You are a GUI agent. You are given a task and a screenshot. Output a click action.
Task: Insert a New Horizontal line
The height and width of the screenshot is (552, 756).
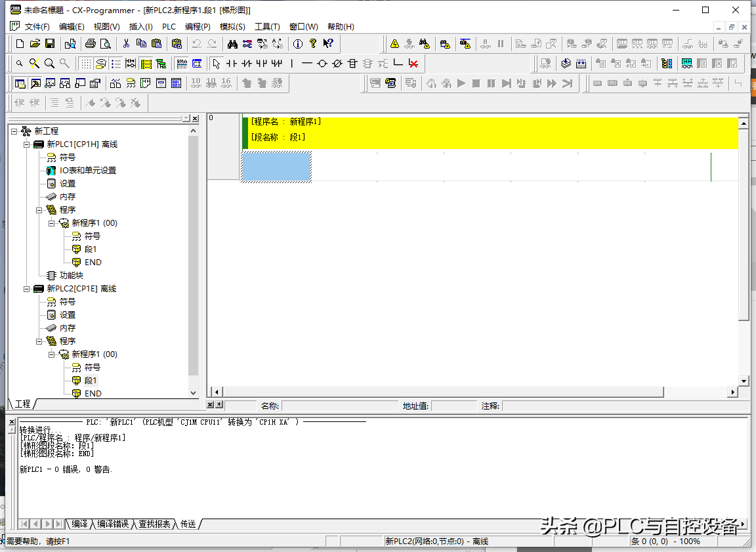(307, 64)
